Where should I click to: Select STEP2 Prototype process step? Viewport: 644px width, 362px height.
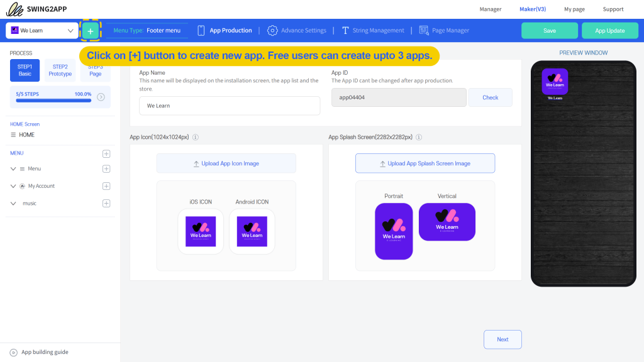tap(60, 70)
